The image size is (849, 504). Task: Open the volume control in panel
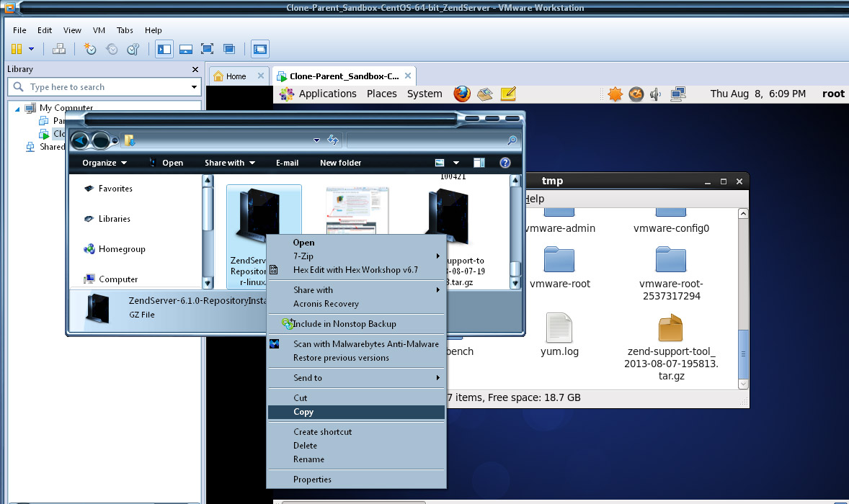coord(655,94)
